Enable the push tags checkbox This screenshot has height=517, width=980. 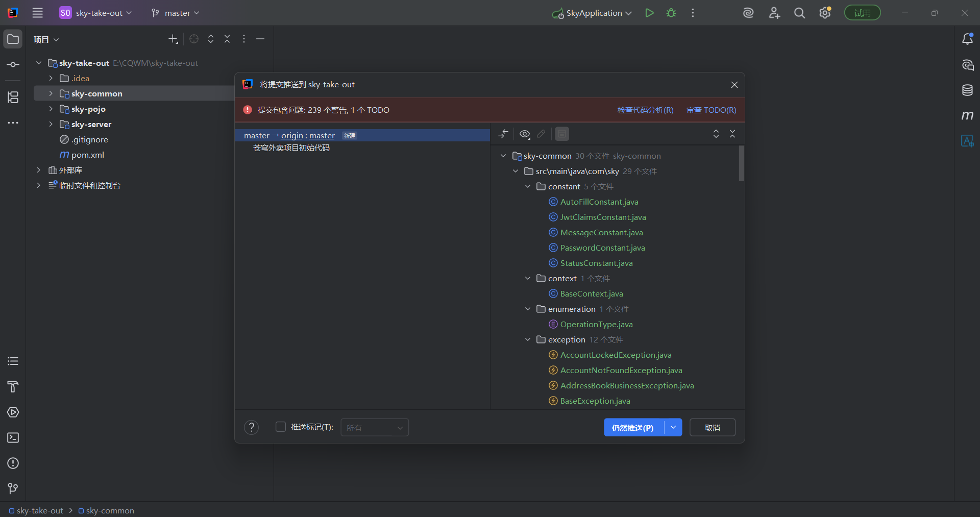pos(281,427)
